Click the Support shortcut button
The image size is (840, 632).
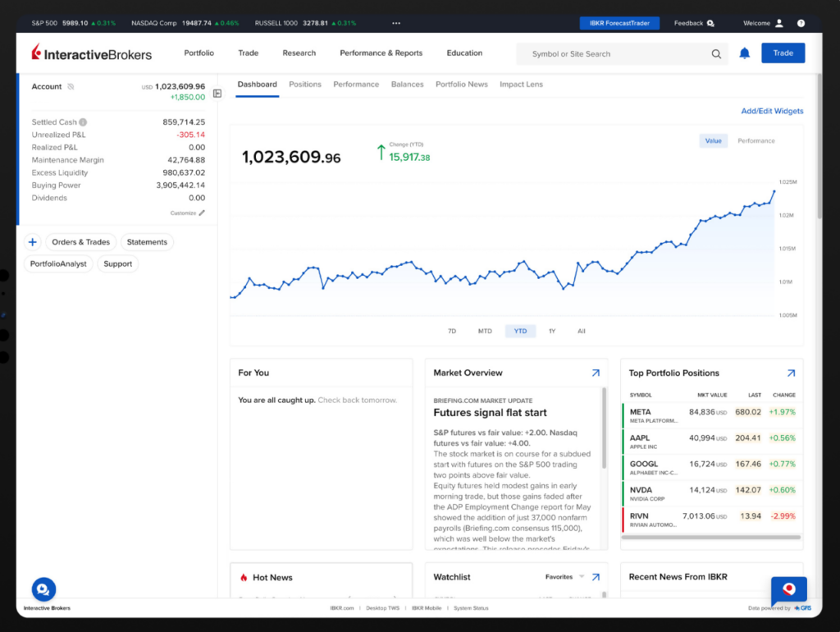(118, 263)
